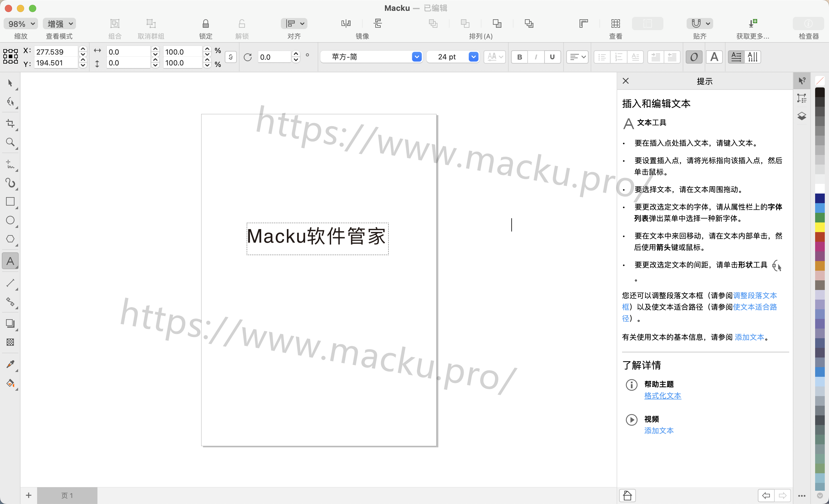Viewport: 829px width, 504px height.
Task: Select the Rectangle tool
Action: (10, 201)
